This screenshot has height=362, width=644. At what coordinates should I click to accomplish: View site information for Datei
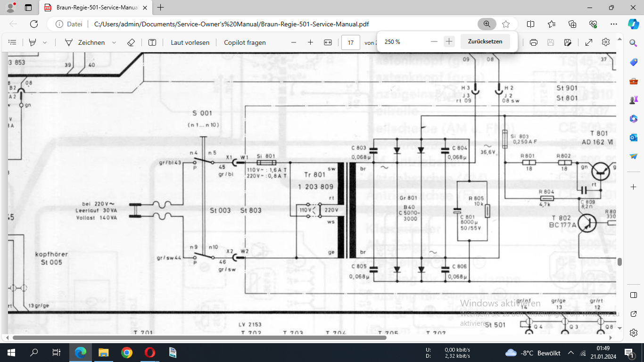click(69, 24)
